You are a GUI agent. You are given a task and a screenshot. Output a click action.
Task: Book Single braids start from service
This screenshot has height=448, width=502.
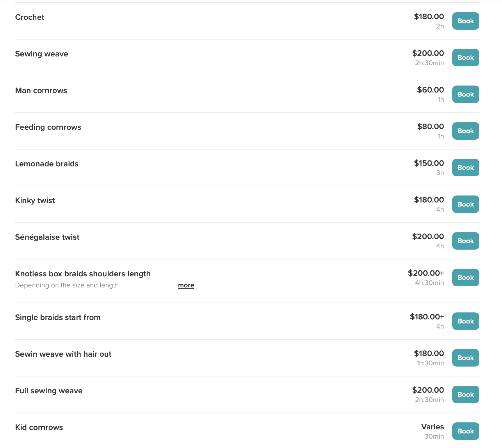click(x=466, y=321)
